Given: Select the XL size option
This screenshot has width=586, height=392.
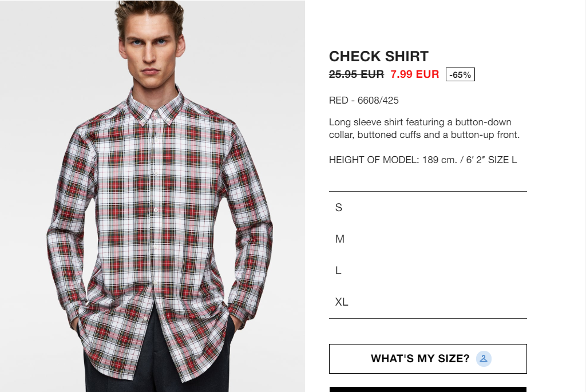Looking at the screenshot, I should point(428,302).
